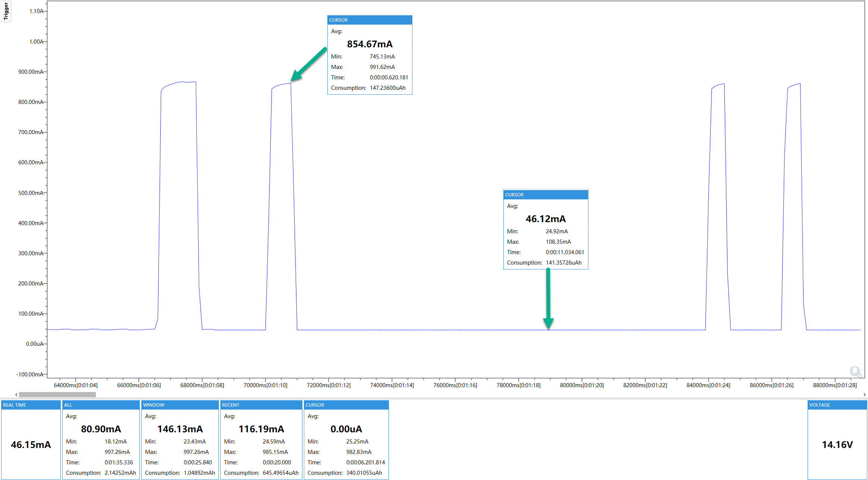Click the RECENT statistics panel header
Screen dimensions: 868x480
point(261,405)
